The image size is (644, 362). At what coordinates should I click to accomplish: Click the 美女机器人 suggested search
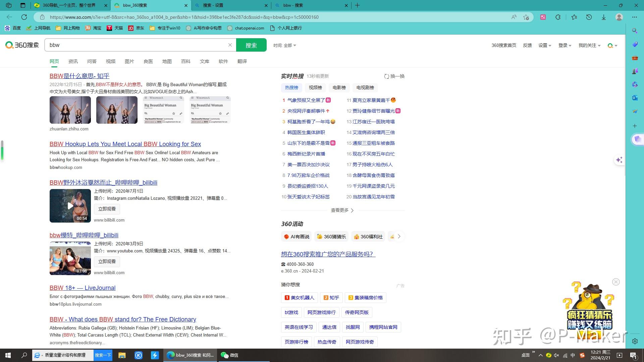(299, 298)
